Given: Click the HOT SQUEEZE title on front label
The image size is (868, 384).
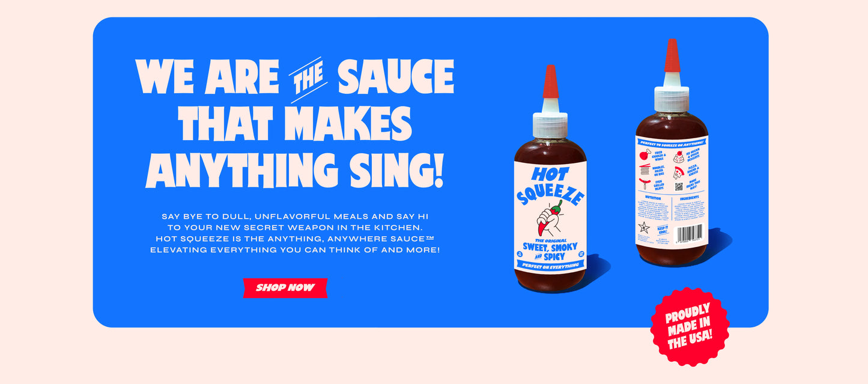Looking at the screenshot, I should coord(549,185).
